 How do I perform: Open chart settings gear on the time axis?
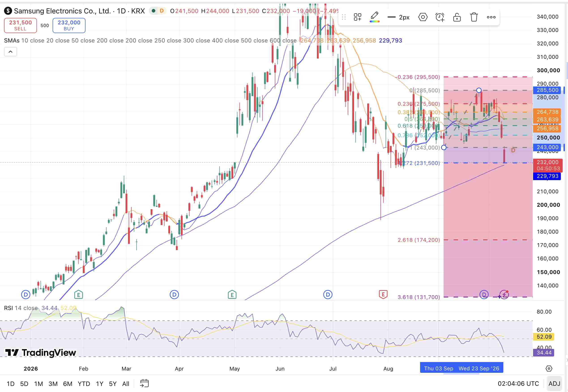tap(549, 368)
